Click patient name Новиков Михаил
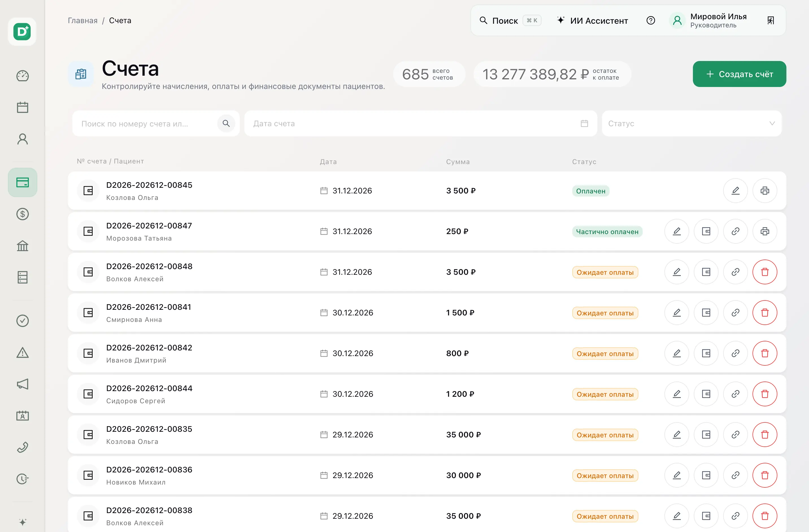The width and height of the screenshot is (809, 532). point(136,482)
